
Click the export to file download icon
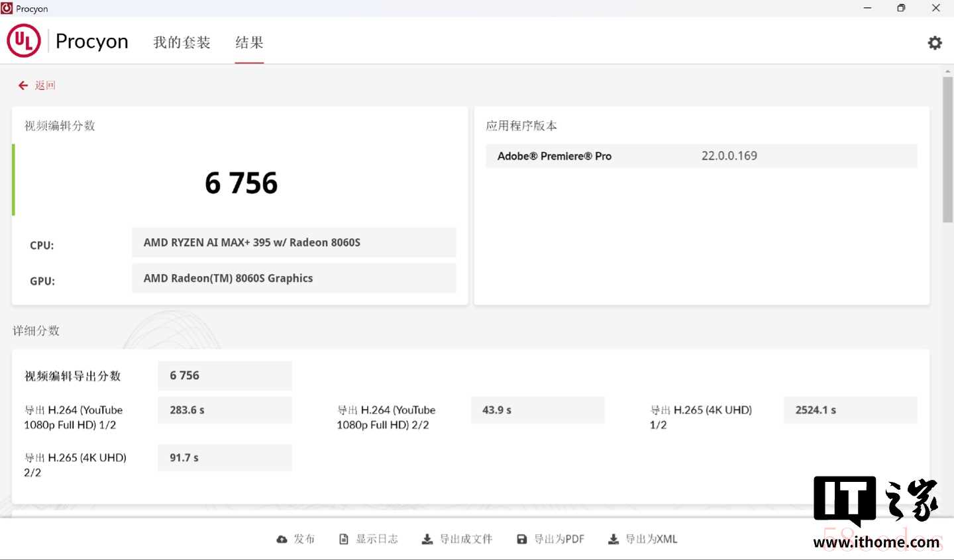pyautogui.click(x=427, y=539)
